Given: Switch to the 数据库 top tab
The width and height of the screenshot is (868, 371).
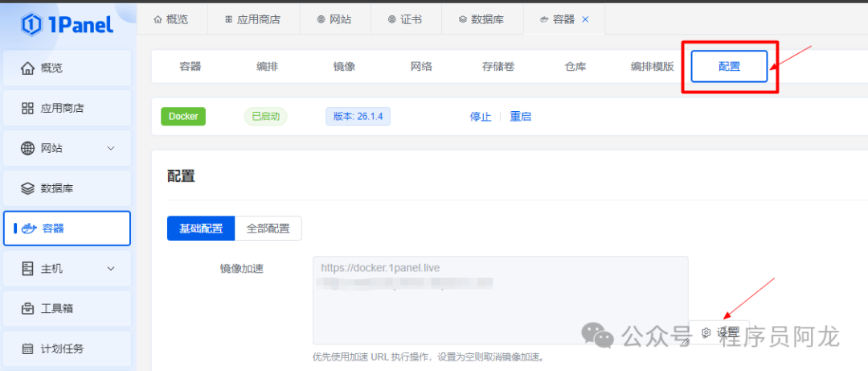Looking at the screenshot, I should click(482, 19).
